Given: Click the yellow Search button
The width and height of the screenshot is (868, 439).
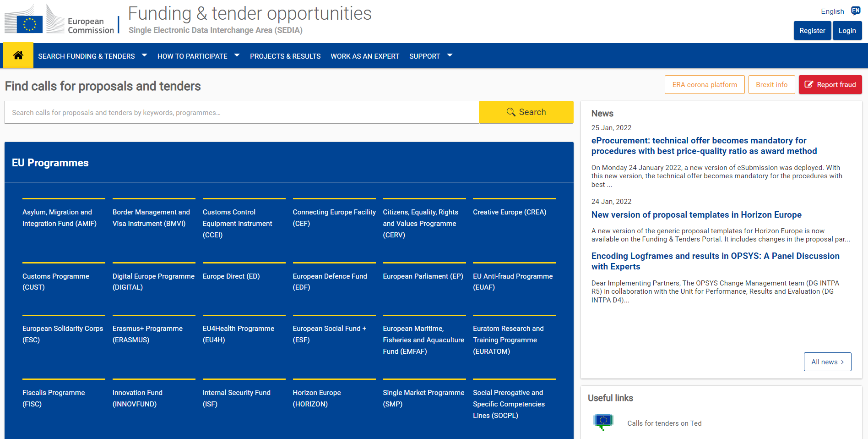Looking at the screenshot, I should click(526, 112).
